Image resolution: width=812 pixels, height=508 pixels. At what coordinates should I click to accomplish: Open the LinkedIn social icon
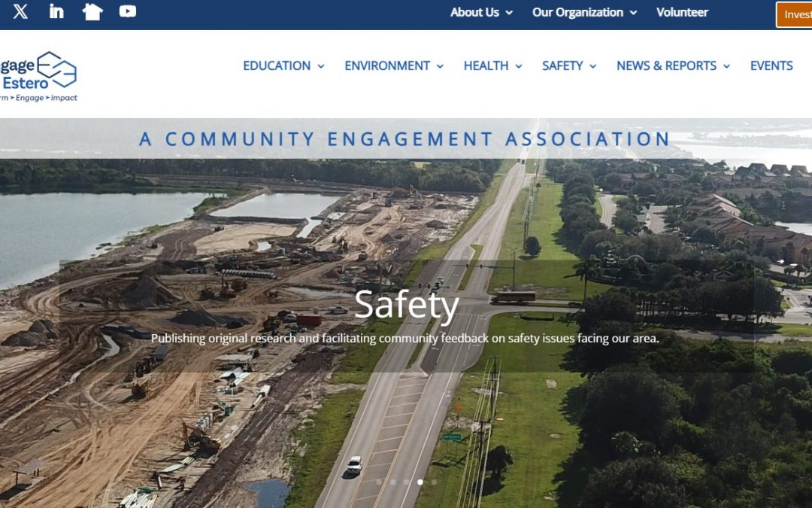click(x=56, y=11)
